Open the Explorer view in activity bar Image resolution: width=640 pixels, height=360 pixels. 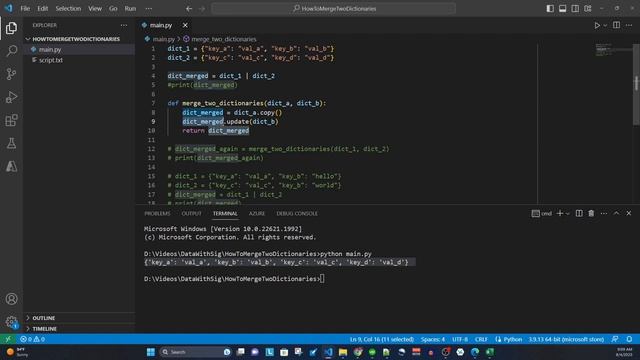pos(11,28)
